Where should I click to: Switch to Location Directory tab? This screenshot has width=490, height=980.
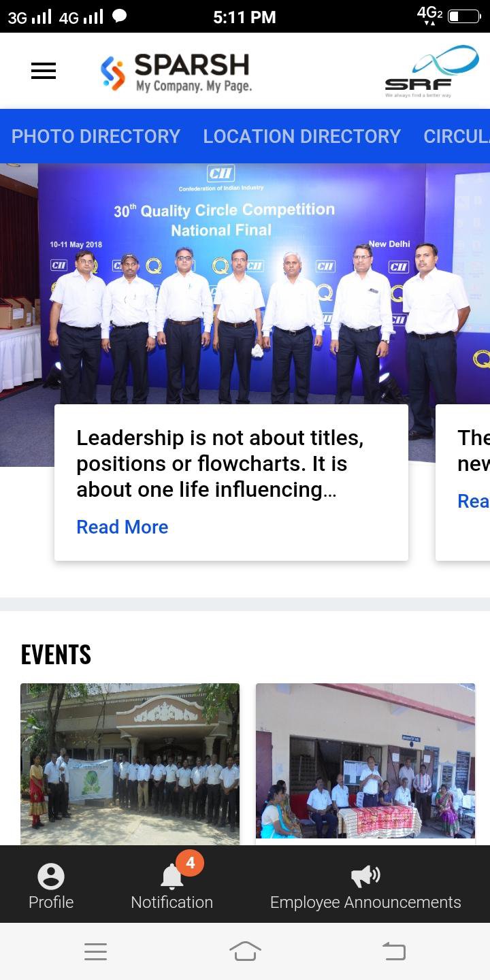coord(302,136)
